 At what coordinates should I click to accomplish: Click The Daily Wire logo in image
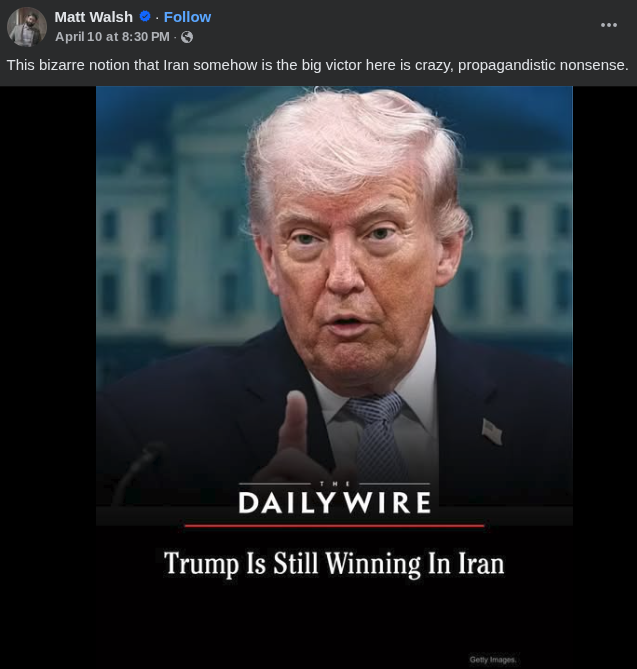click(334, 497)
